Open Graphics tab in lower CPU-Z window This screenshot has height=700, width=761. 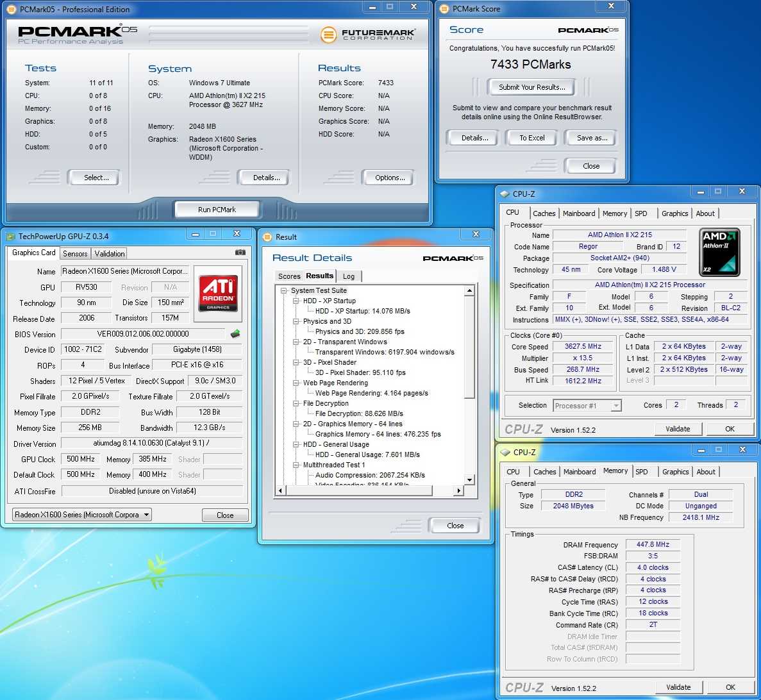(x=675, y=472)
